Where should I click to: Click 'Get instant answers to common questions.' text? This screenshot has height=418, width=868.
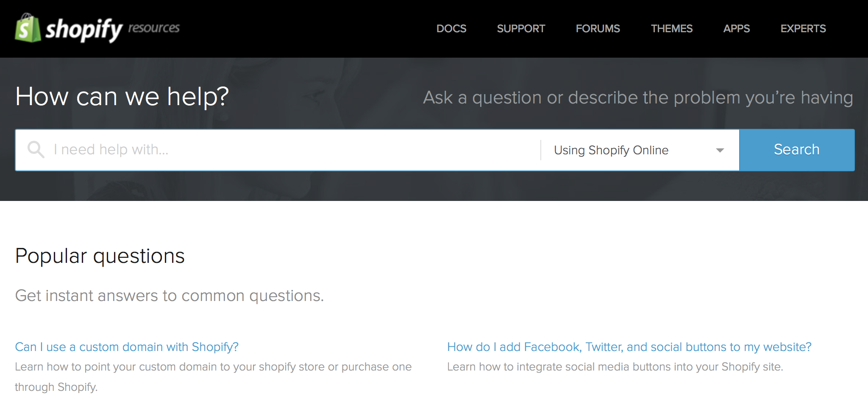click(x=170, y=295)
